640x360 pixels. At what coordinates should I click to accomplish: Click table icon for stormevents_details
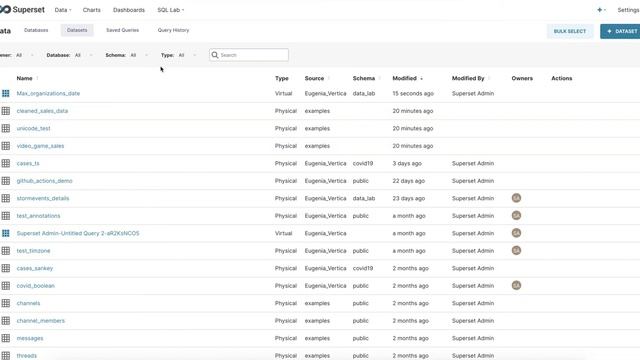(6, 198)
